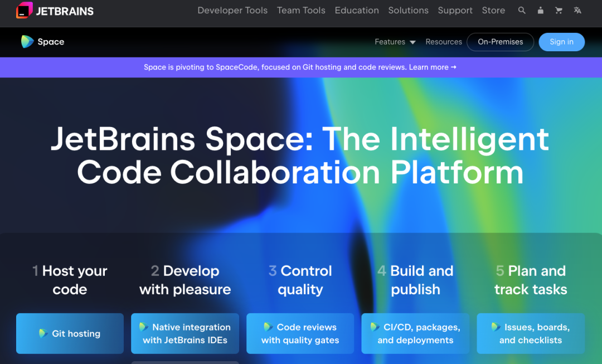Screen dimensions: 602x364
Task: Expand the Features dropdown
Action: click(x=395, y=42)
